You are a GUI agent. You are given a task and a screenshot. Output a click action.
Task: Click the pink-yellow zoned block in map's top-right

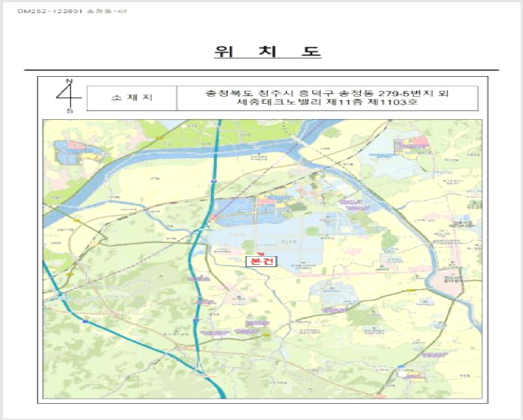[412, 145]
